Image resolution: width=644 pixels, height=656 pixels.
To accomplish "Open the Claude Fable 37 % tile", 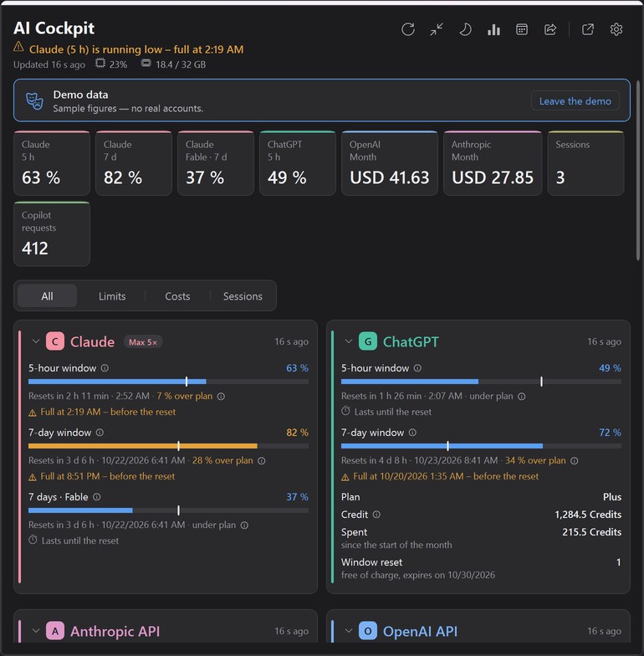I will (x=216, y=163).
